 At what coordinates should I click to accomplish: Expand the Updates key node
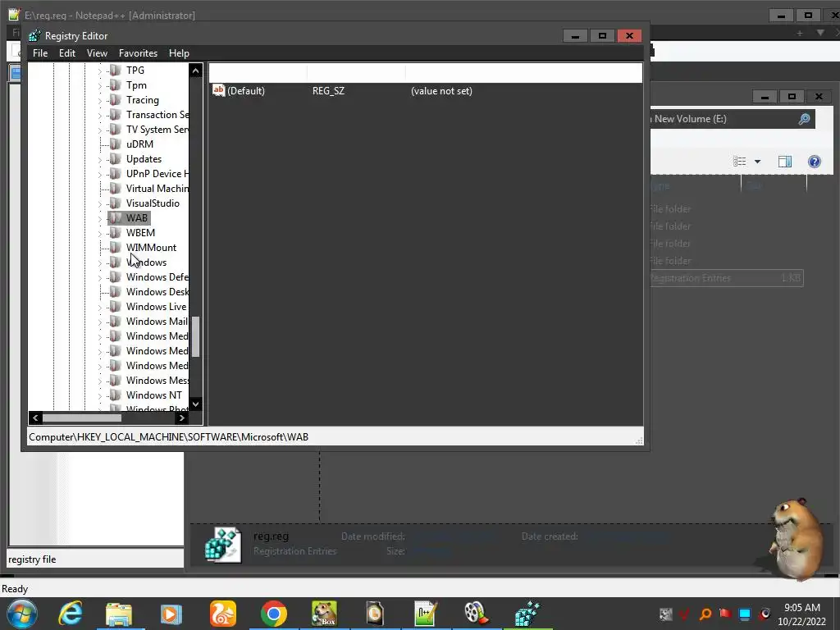99,160
